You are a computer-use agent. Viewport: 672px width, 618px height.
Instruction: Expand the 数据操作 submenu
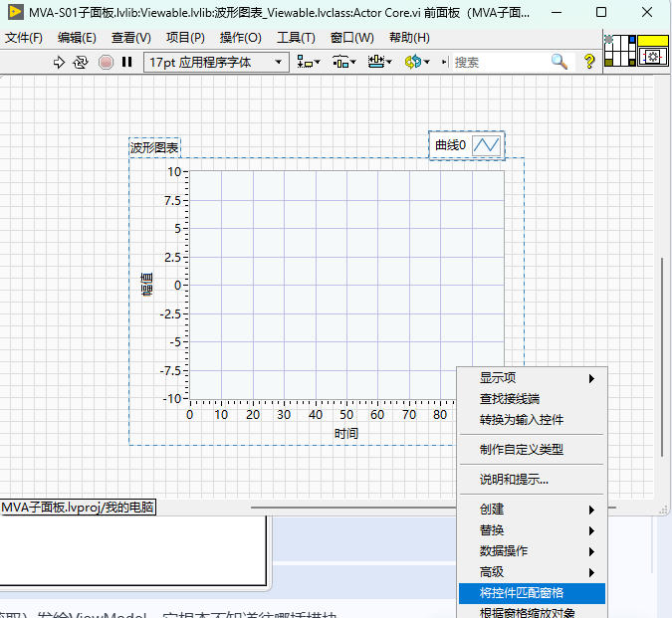(x=532, y=550)
